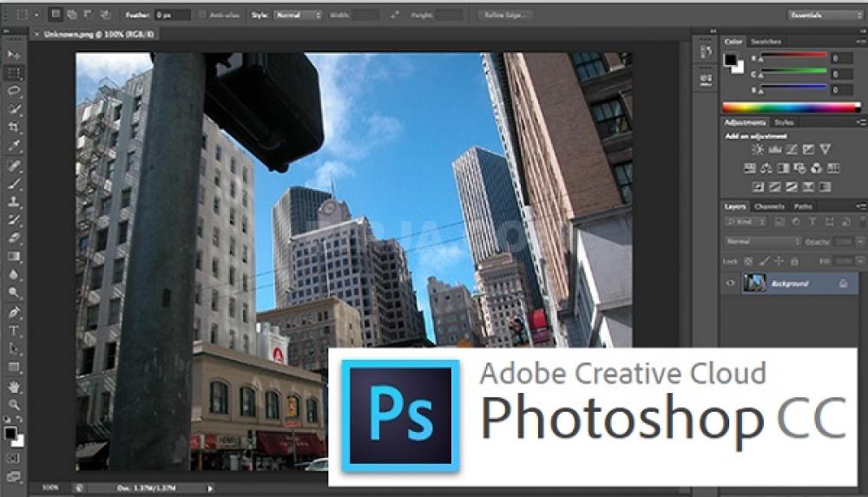This screenshot has height=497, width=868.
Task: Switch to the Channels tab
Action: 769,206
